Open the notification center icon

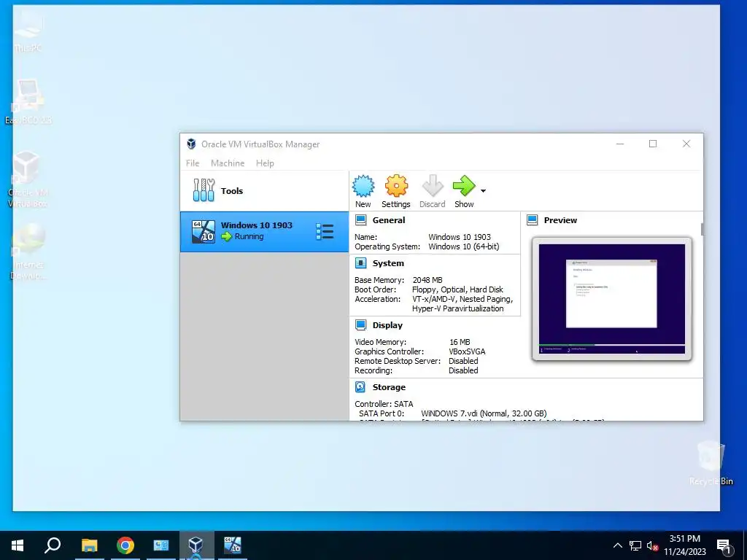724,546
